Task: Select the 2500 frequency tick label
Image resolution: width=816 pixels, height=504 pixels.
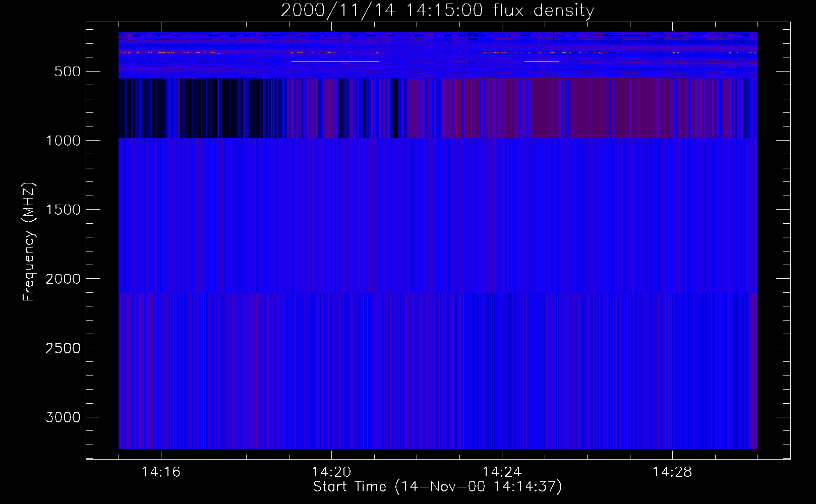Action: (x=63, y=348)
